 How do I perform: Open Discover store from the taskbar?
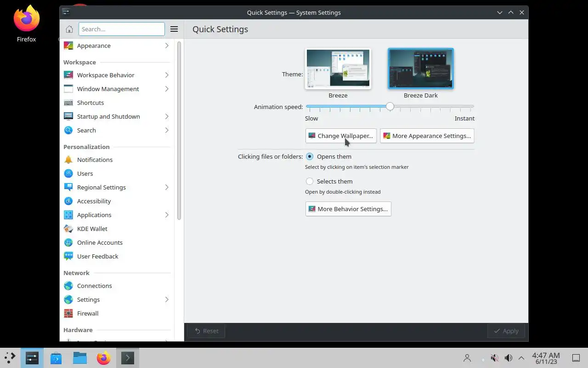(56, 357)
